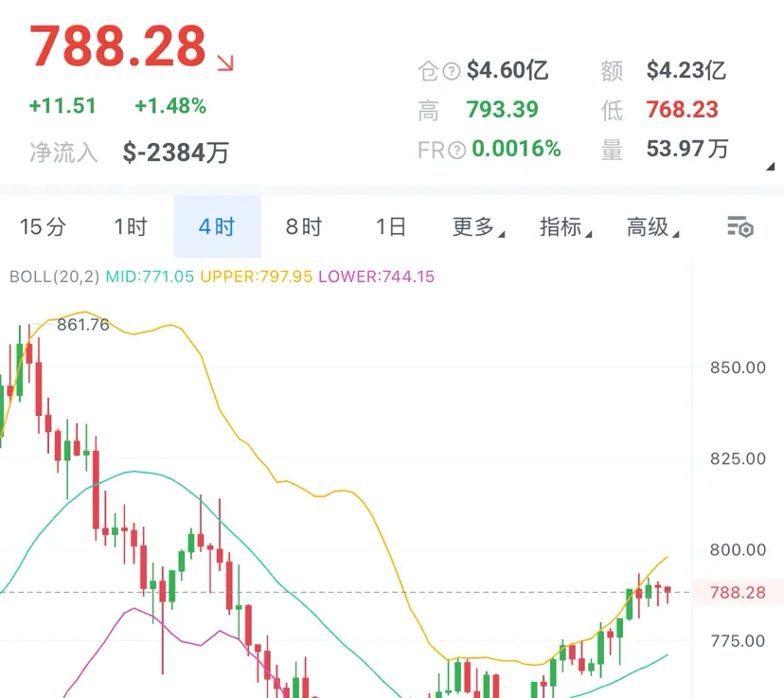Tap the latest candlestick on chart
Screen dimensions: 784x698
click(x=668, y=594)
